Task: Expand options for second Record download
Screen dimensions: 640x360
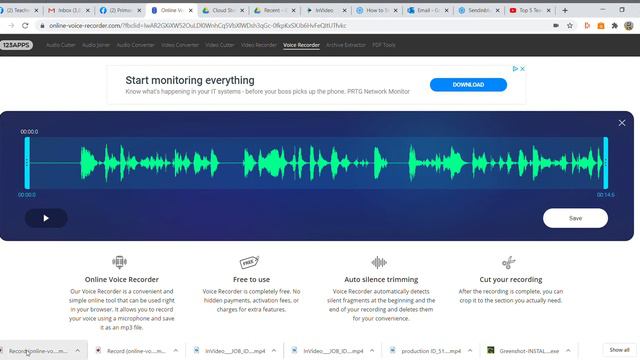Action: pyautogui.click(x=176, y=351)
